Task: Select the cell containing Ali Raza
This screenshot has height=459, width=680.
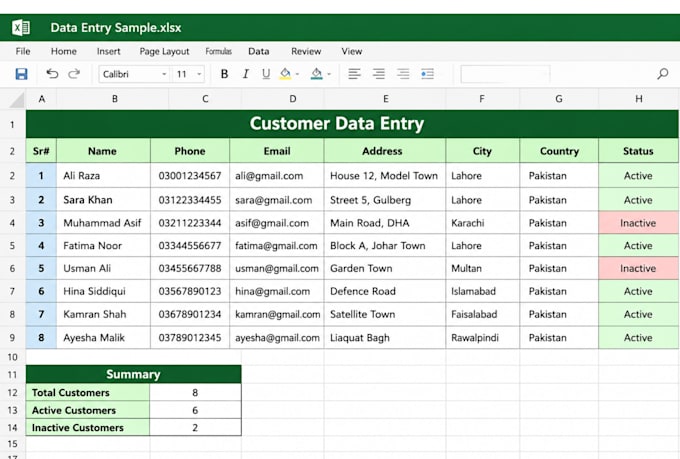Action: click(x=104, y=176)
